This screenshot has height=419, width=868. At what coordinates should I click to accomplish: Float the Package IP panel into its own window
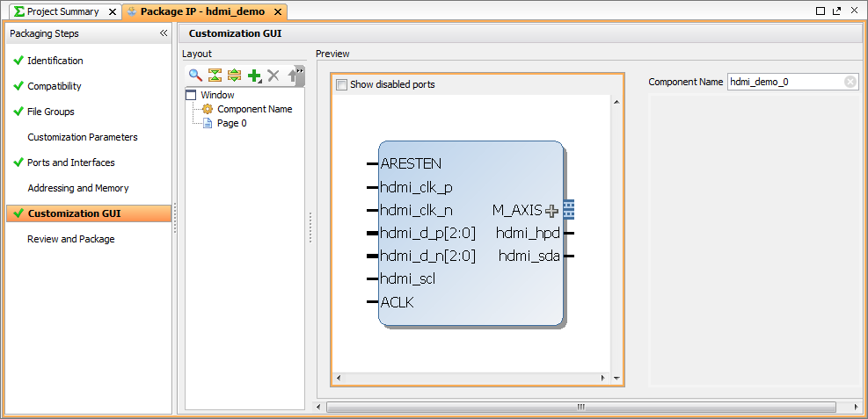click(837, 11)
